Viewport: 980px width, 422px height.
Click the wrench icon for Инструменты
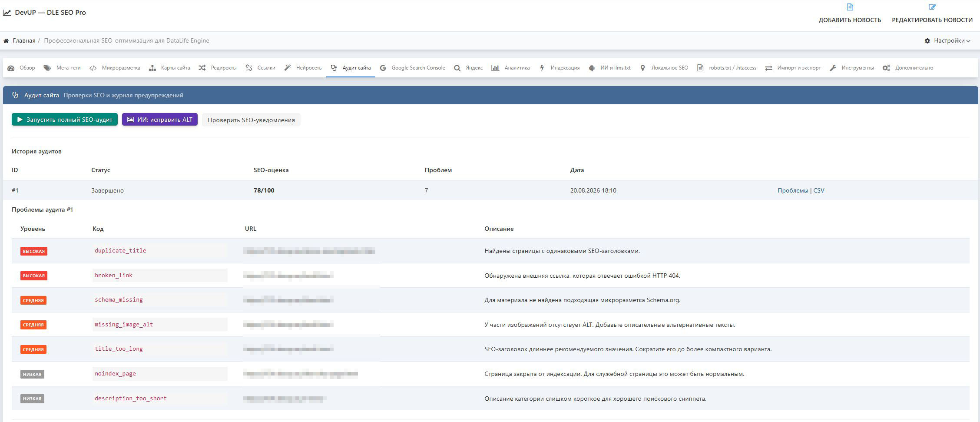point(833,68)
